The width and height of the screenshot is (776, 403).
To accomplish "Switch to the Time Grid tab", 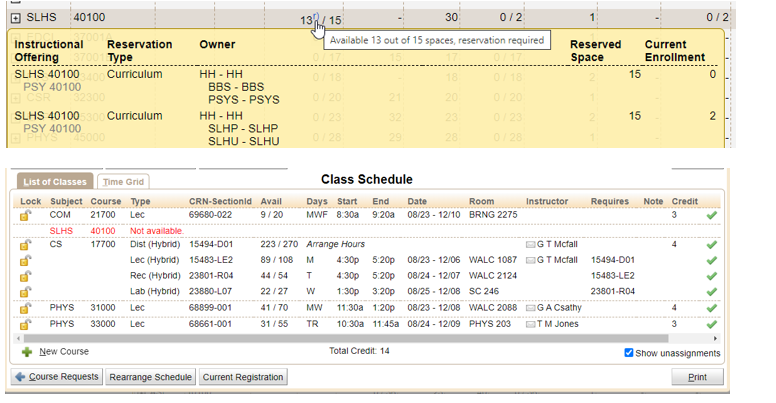I will 123,182.
